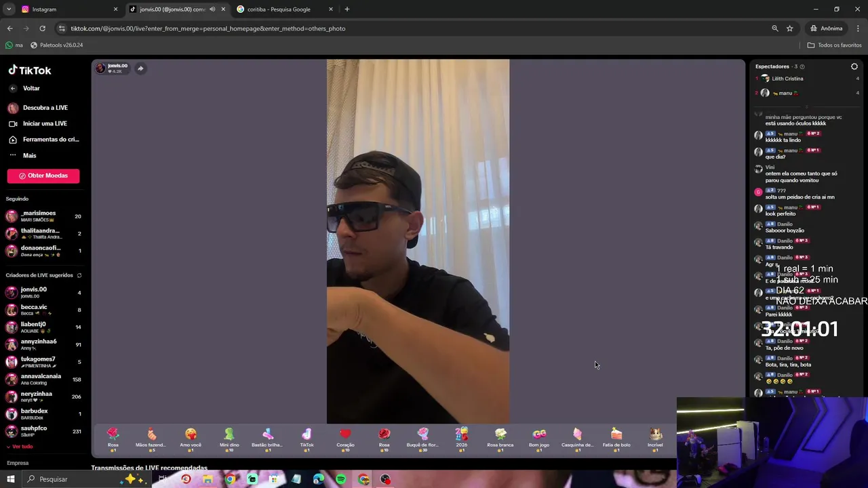This screenshot has height=488, width=868.
Task: Open Spotify from the taskbar
Action: 340,479
